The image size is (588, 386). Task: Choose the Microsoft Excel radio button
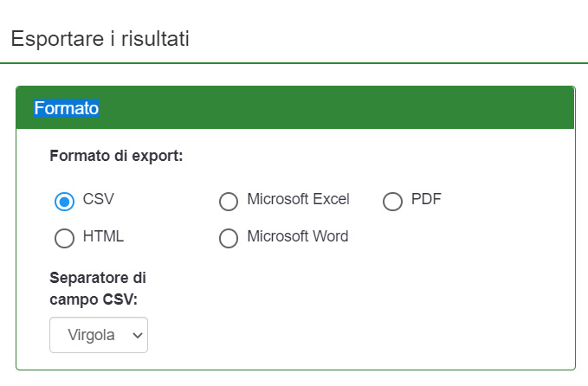pyautogui.click(x=229, y=202)
